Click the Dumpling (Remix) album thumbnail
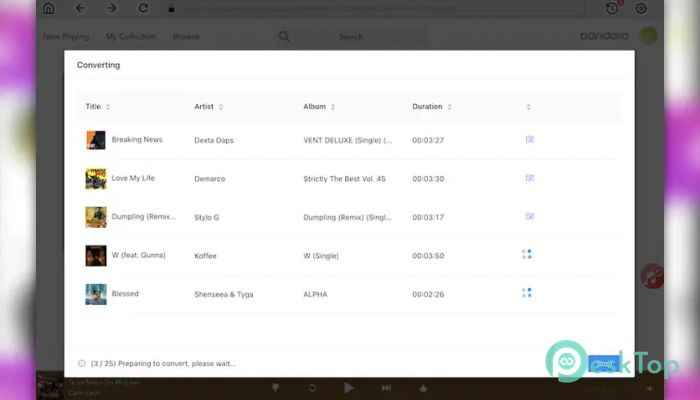Viewport: 700px width, 400px height. [x=96, y=216]
